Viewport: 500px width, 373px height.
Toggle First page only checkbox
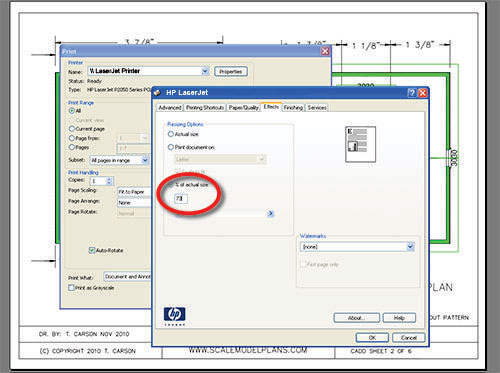pyautogui.click(x=303, y=264)
